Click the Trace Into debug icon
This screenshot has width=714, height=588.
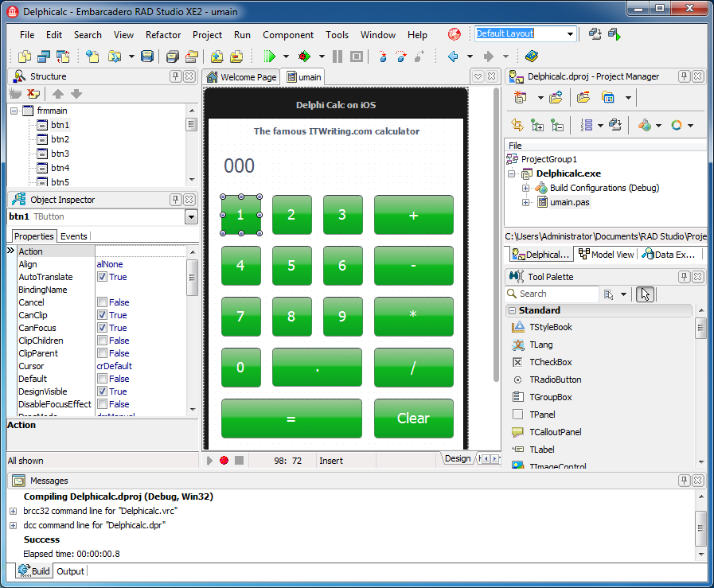[383, 56]
